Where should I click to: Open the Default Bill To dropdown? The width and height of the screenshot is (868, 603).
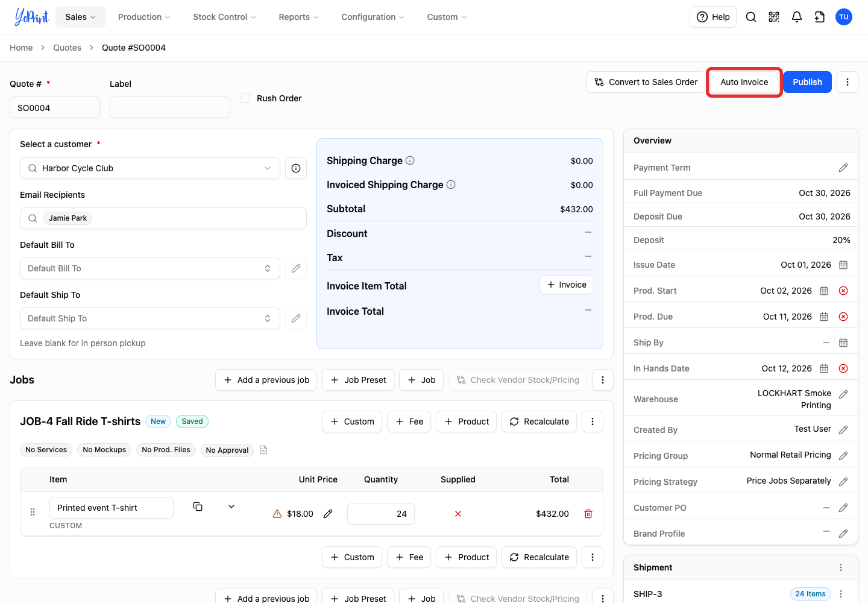point(150,268)
